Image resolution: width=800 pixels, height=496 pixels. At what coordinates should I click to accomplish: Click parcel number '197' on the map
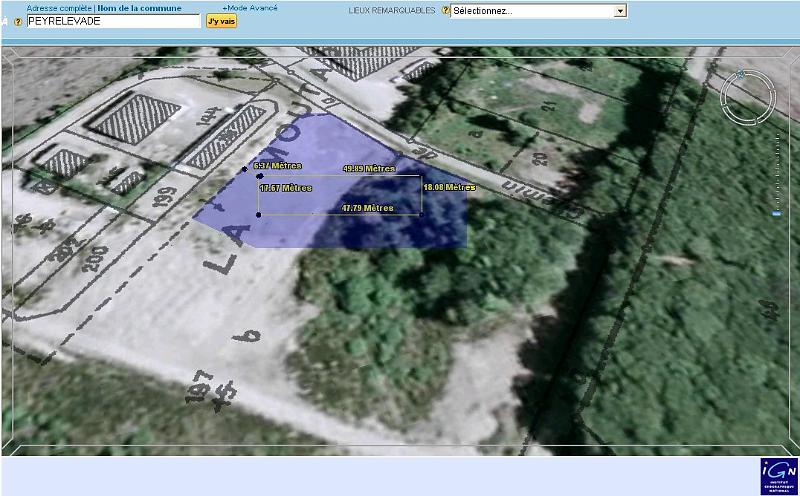[x=200, y=385]
